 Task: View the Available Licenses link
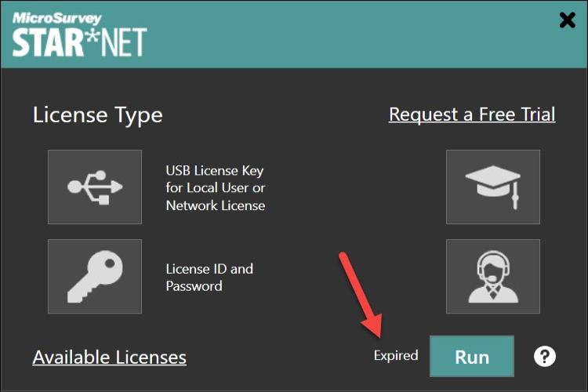[x=110, y=358]
